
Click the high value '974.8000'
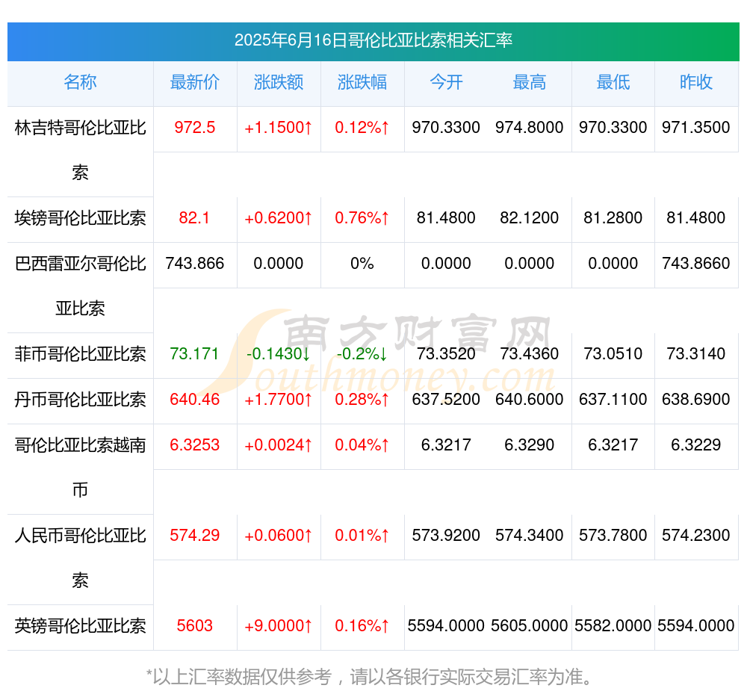[x=530, y=127]
